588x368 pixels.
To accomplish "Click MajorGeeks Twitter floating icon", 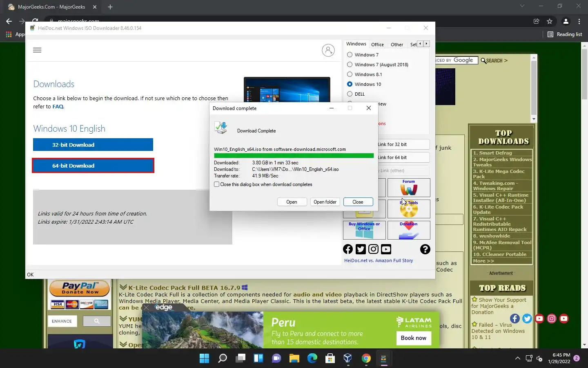I will 527,319.
